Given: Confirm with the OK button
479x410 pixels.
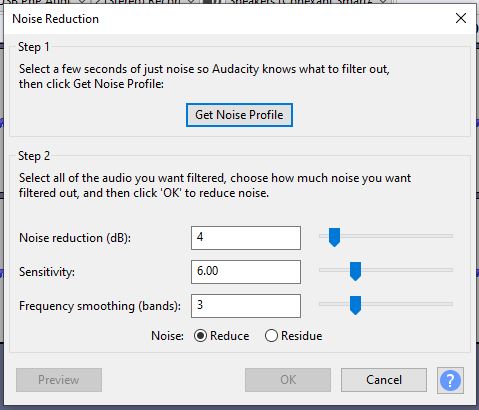Looking at the screenshot, I should point(288,380).
